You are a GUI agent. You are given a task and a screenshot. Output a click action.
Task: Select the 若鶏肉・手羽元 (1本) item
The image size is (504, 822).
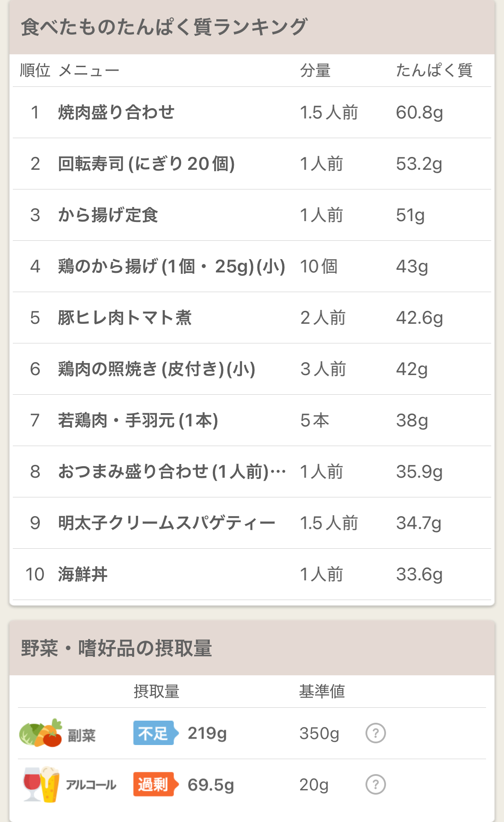252,420
